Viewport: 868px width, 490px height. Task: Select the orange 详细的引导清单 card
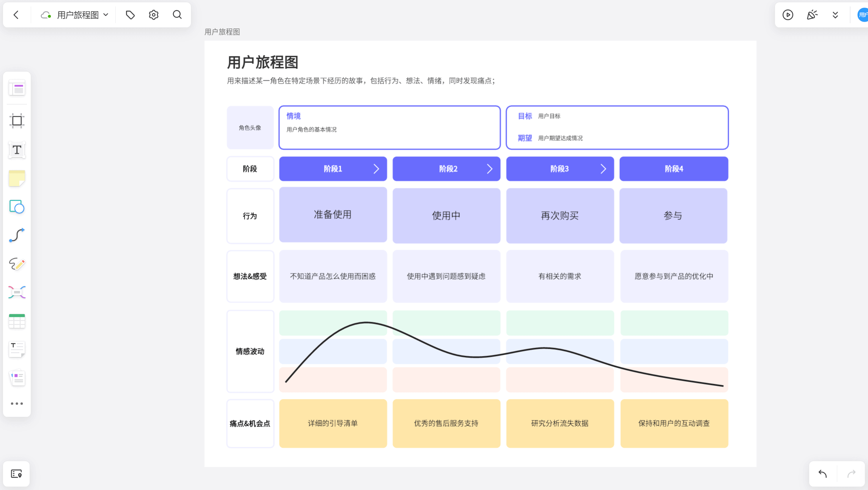click(x=332, y=423)
